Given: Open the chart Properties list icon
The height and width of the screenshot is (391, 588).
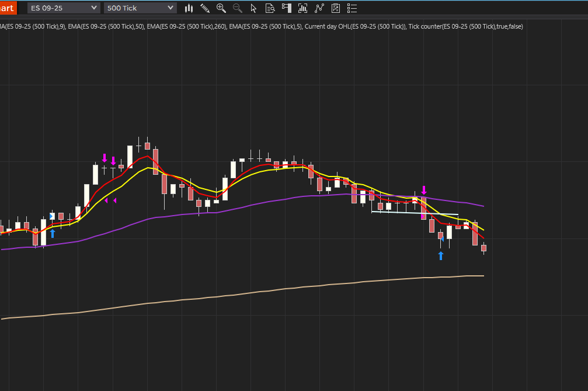Looking at the screenshot, I should (352, 8).
